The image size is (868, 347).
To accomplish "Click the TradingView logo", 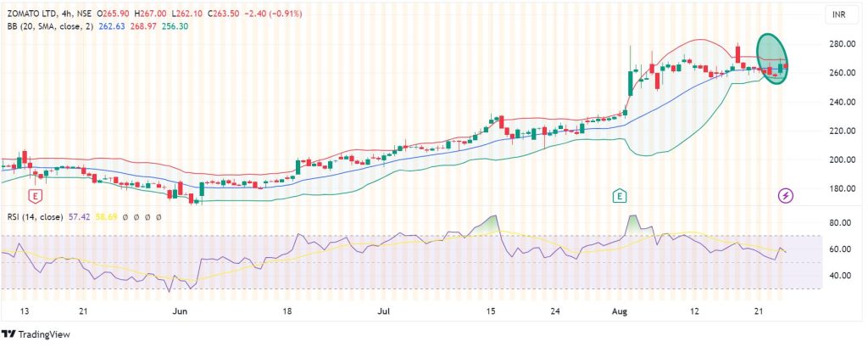I will (36, 334).
